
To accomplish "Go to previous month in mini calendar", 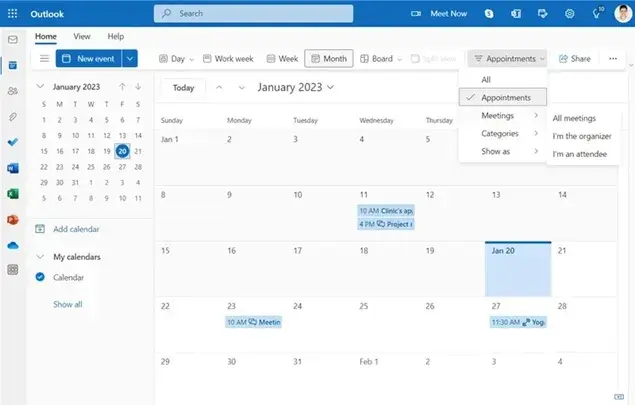I will coord(122,87).
